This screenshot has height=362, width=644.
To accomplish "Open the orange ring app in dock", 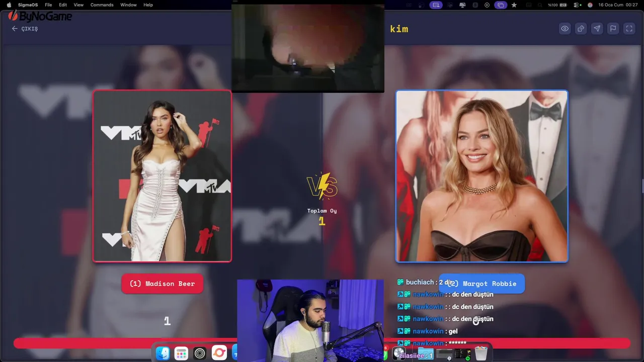I will point(219,353).
